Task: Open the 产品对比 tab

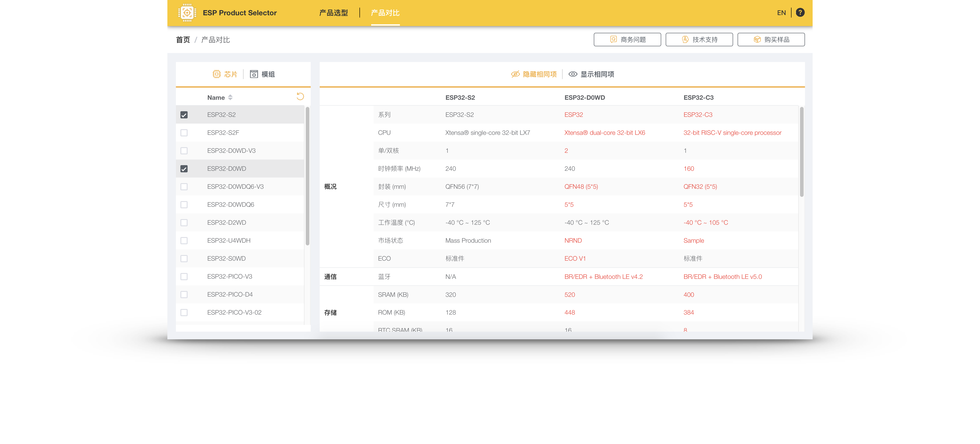Action: click(385, 13)
